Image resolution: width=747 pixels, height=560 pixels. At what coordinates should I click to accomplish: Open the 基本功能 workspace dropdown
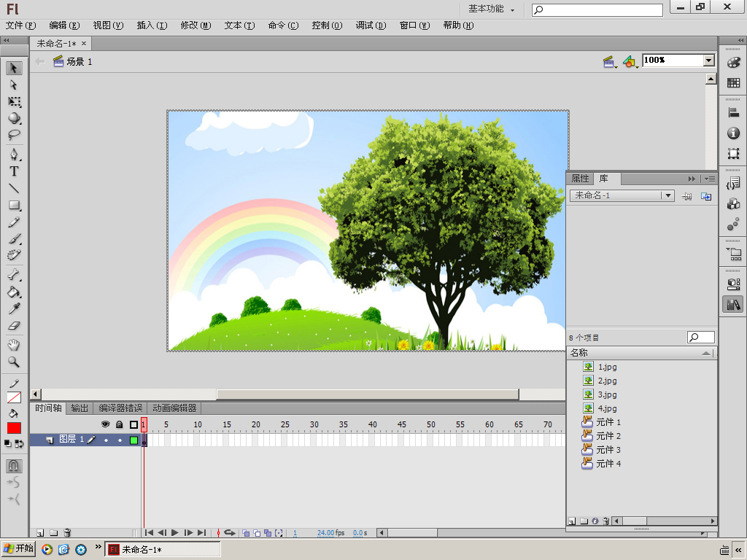[491, 9]
